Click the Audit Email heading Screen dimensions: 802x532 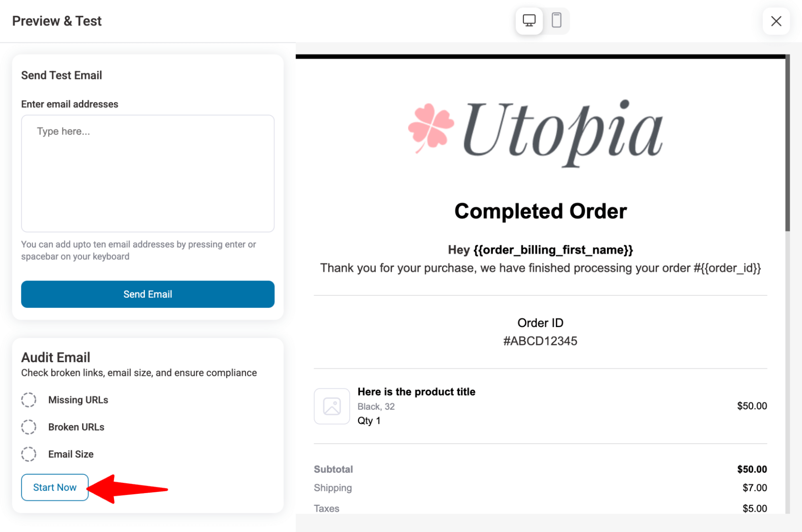pyautogui.click(x=56, y=357)
